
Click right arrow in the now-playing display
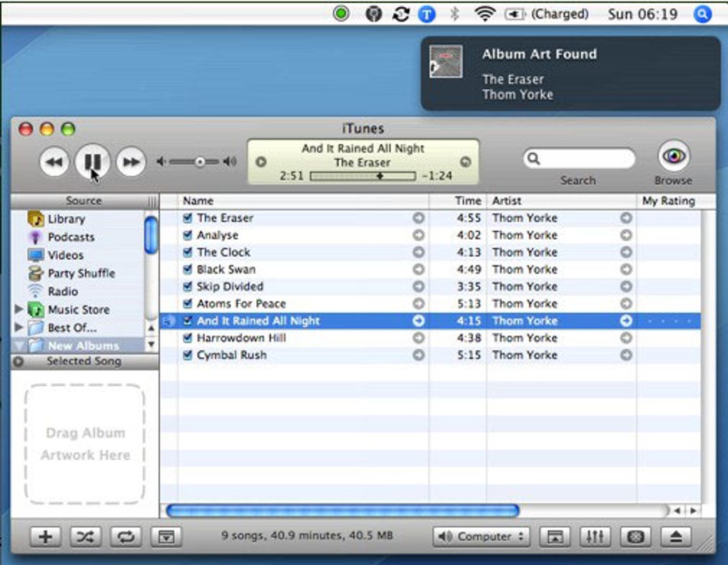(465, 162)
